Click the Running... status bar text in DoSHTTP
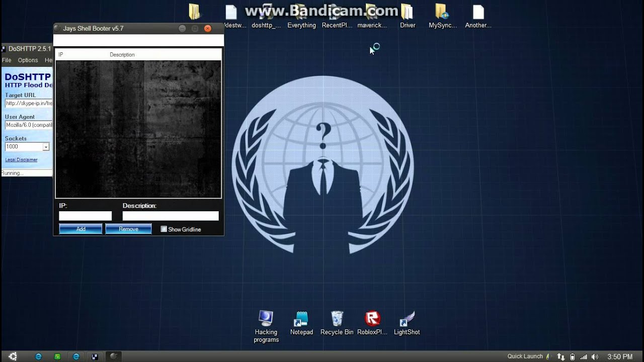The image size is (644, 362). (13, 173)
